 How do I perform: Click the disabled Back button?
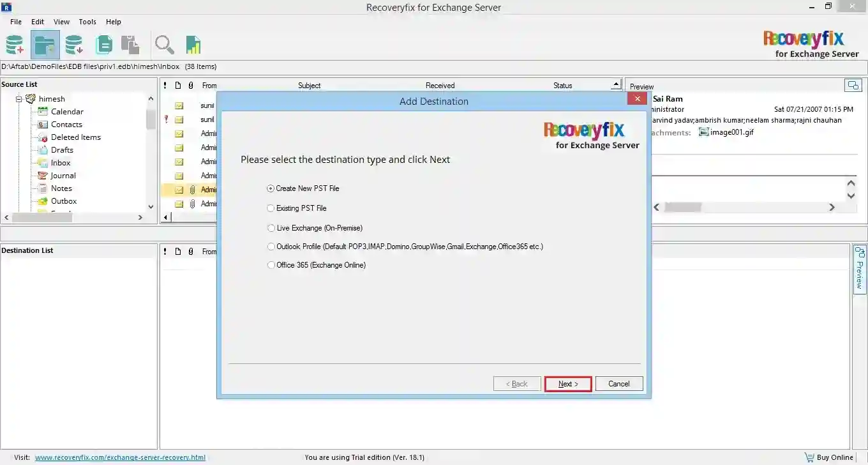point(517,384)
